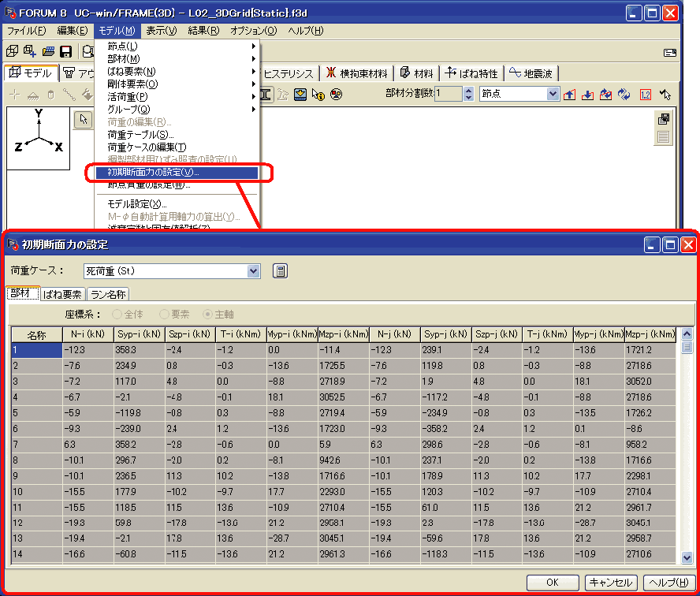Switch to the ラン名称 tab in dialog
Screen dimensions: 700x596
pos(109,294)
